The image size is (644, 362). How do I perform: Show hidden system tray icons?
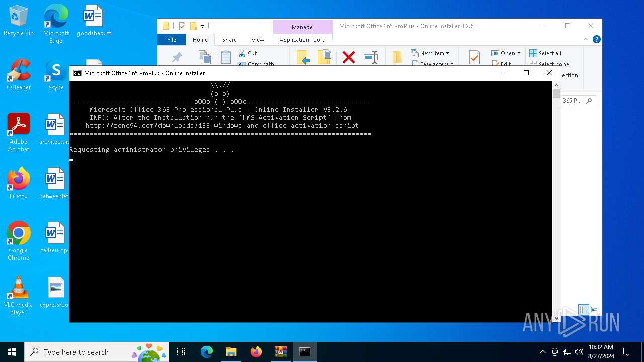click(542, 352)
